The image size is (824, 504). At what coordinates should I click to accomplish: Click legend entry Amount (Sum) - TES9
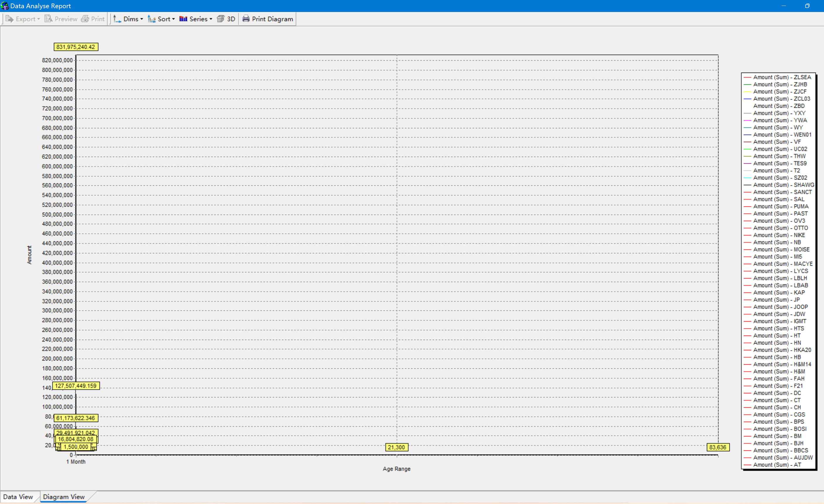pos(775,163)
